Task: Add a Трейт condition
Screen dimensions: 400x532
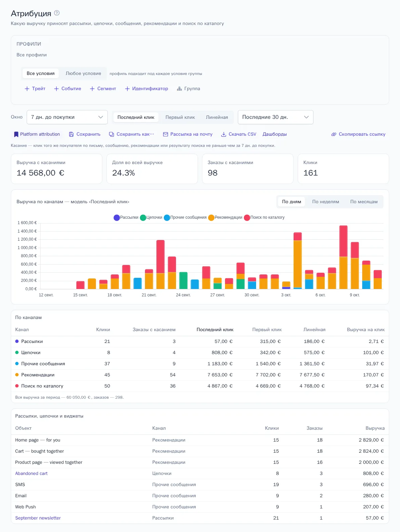Action: point(35,89)
